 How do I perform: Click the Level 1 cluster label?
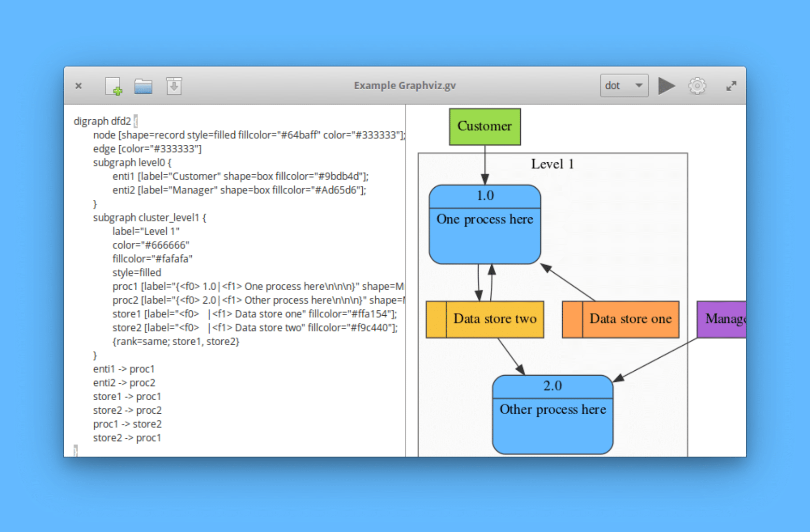553,164
